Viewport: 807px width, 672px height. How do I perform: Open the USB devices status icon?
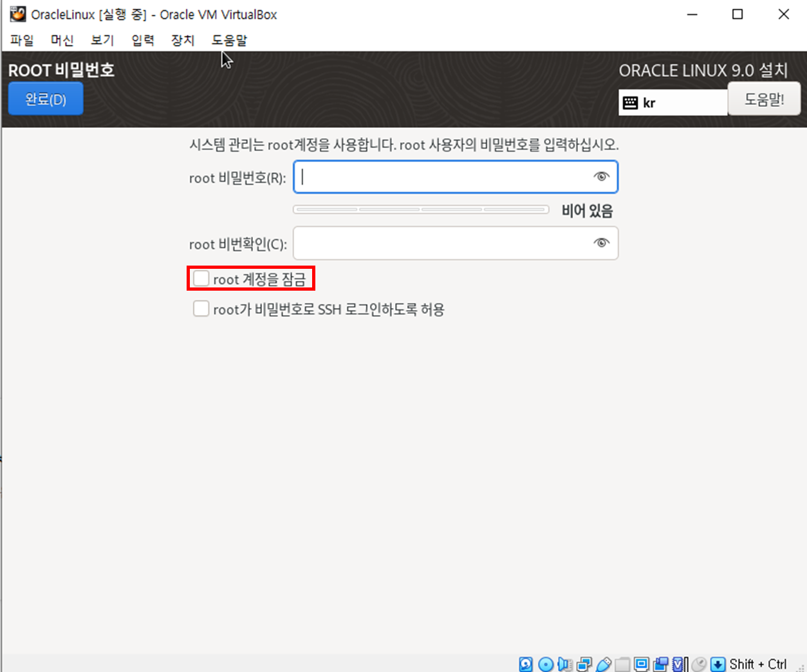tap(604, 664)
